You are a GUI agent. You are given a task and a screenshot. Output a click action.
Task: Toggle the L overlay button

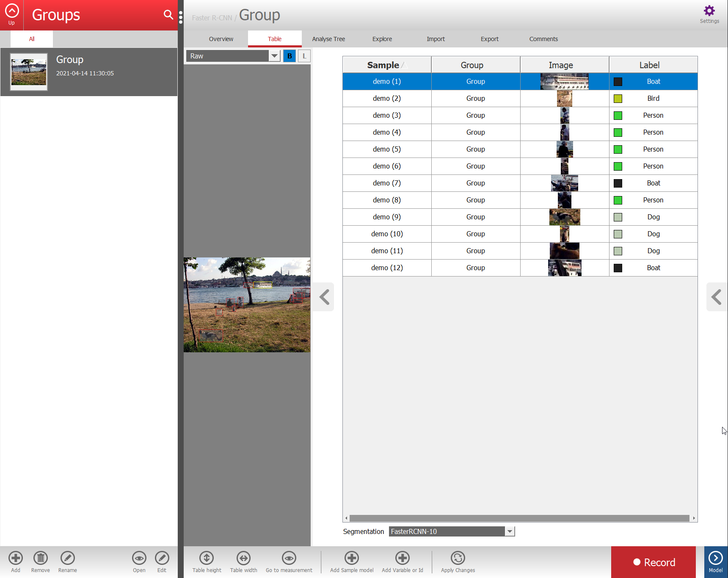304,56
